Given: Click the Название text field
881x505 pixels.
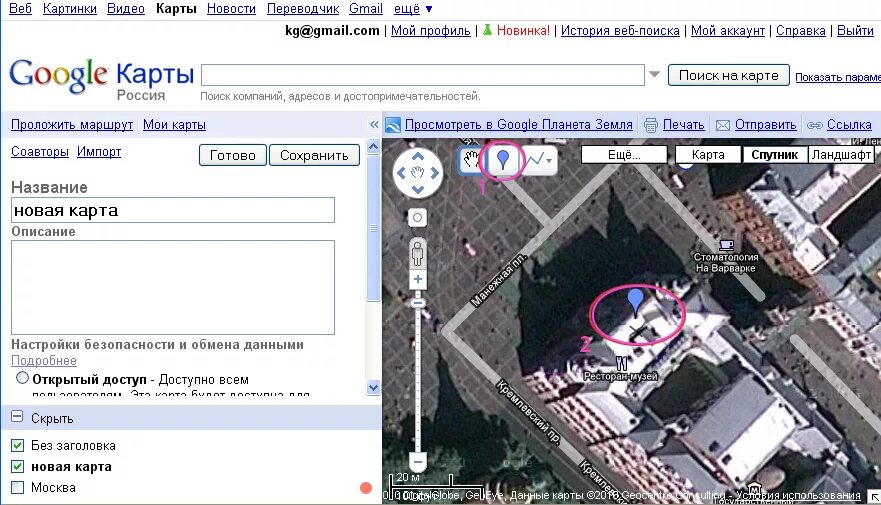Looking at the screenshot, I should pyautogui.click(x=173, y=210).
